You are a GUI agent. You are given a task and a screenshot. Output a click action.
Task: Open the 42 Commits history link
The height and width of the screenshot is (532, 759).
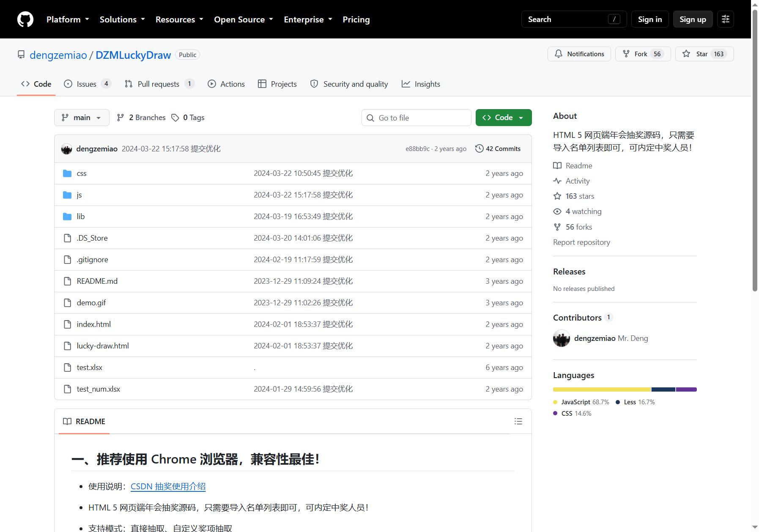(498, 148)
